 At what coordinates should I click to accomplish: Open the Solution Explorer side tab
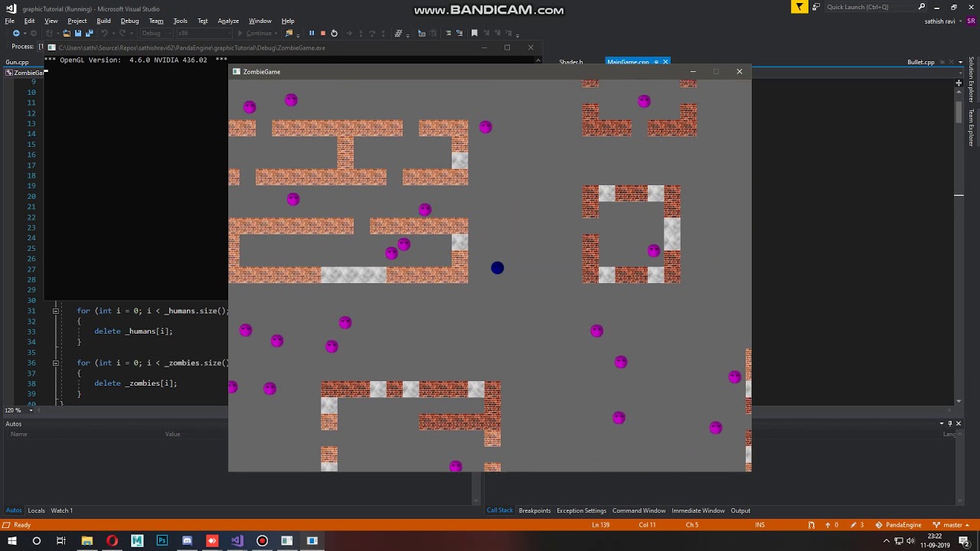click(971, 80)
